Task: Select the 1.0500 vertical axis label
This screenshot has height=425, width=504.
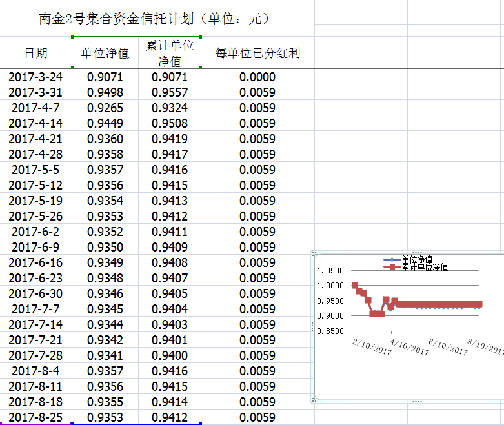Action: 330,271
